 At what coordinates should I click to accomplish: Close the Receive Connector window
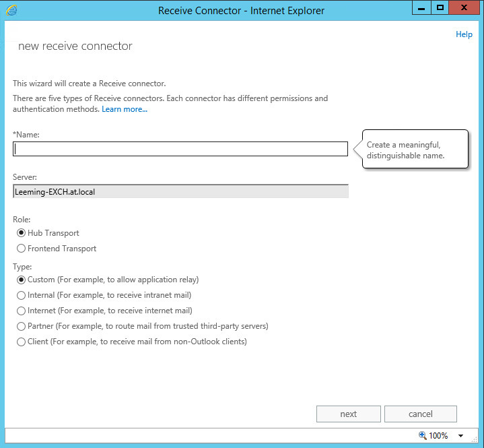(464, 7)
